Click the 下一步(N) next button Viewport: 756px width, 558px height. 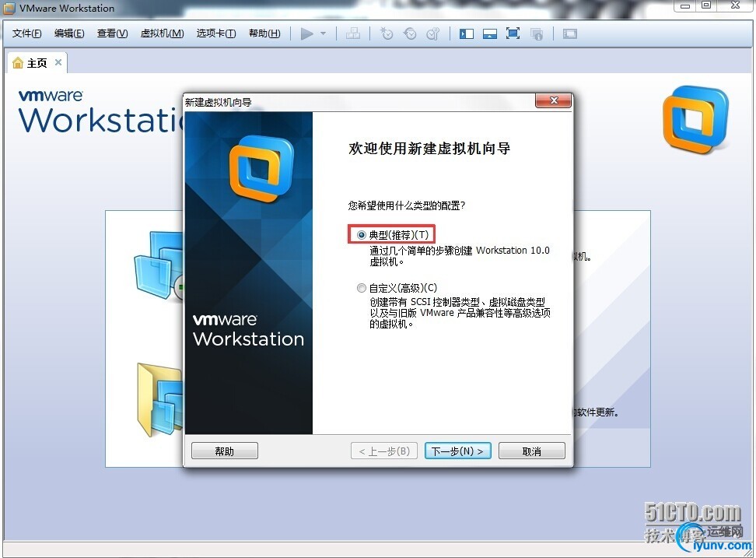(x=457, y=451)
